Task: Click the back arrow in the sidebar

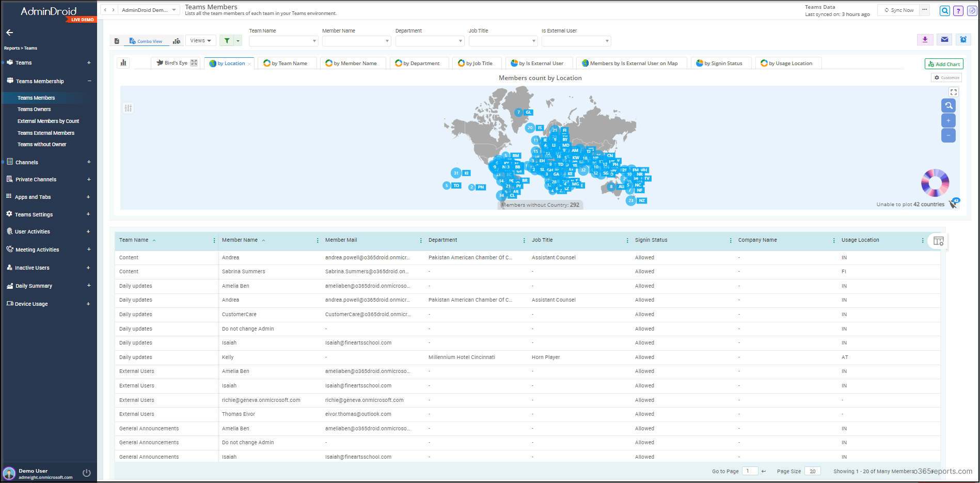Action: tap(9, 33)
